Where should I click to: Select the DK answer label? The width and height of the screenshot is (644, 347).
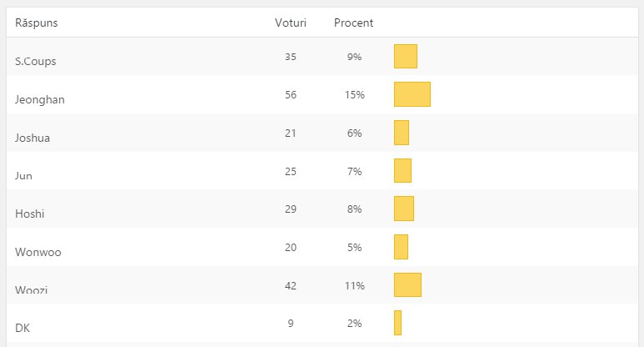pos(22,329)
